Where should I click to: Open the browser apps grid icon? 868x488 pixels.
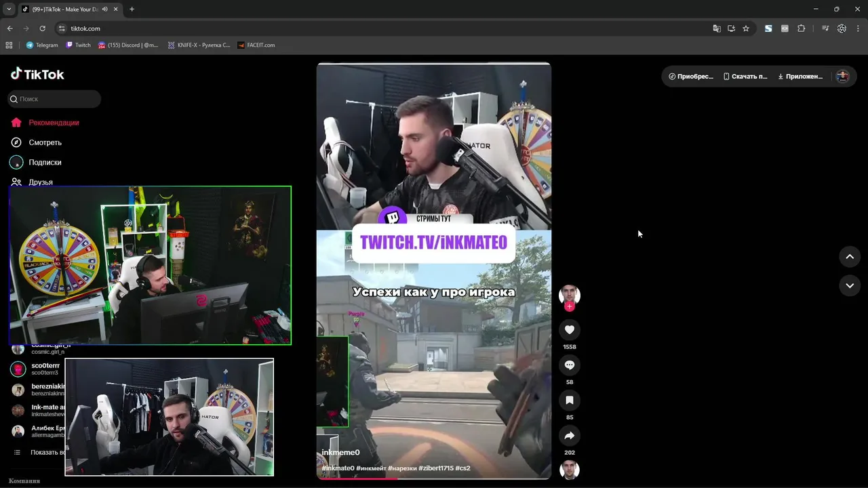tap(9, 45)
